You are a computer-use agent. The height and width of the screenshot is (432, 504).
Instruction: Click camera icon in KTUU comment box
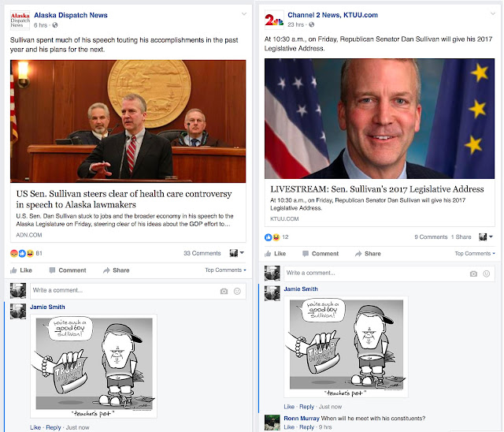click(x=473, y=274)
